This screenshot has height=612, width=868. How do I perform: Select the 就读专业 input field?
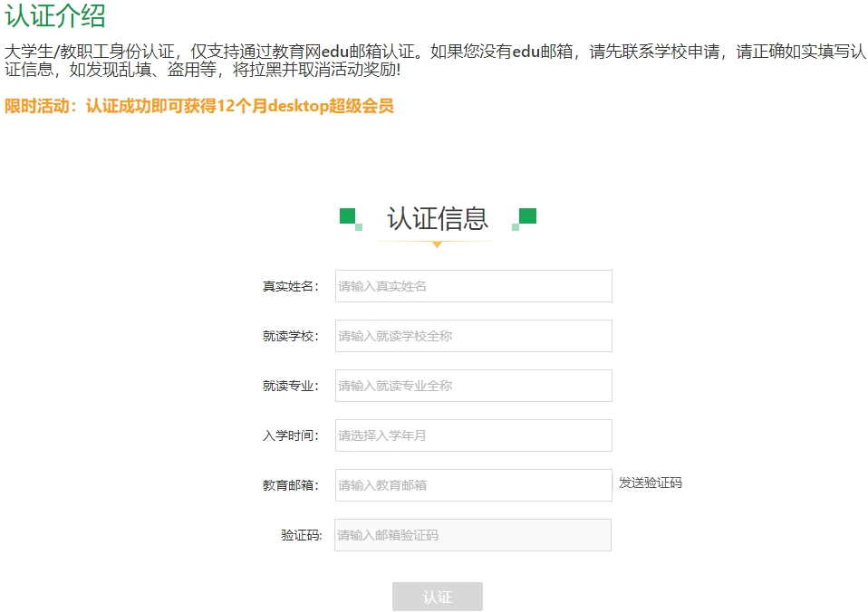pos(473,386)
